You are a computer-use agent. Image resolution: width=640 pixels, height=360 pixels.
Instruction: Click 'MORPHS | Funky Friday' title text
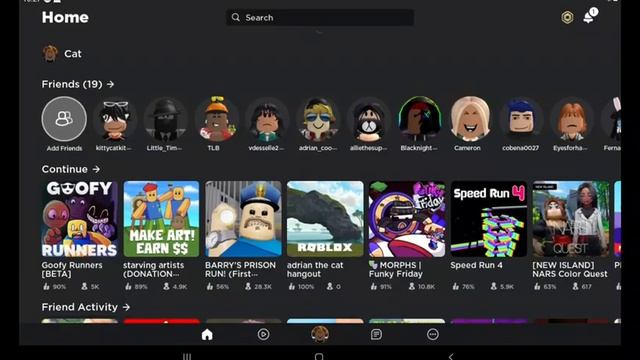pyautogui.click(x=396, y=269)
